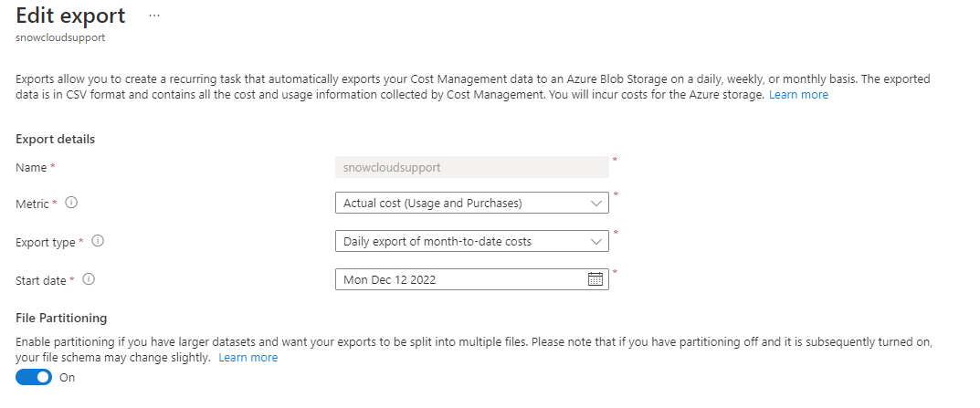This screenshot has height=408, width=980.
Task: Open the ellipsis menu beside Edit export
Action: coord(154,16)
